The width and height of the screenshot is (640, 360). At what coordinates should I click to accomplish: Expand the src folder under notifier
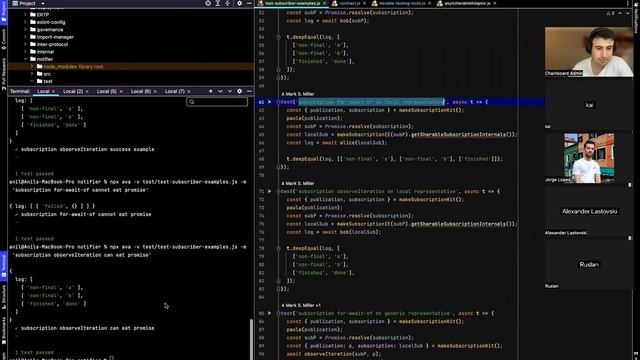(32, 74)
